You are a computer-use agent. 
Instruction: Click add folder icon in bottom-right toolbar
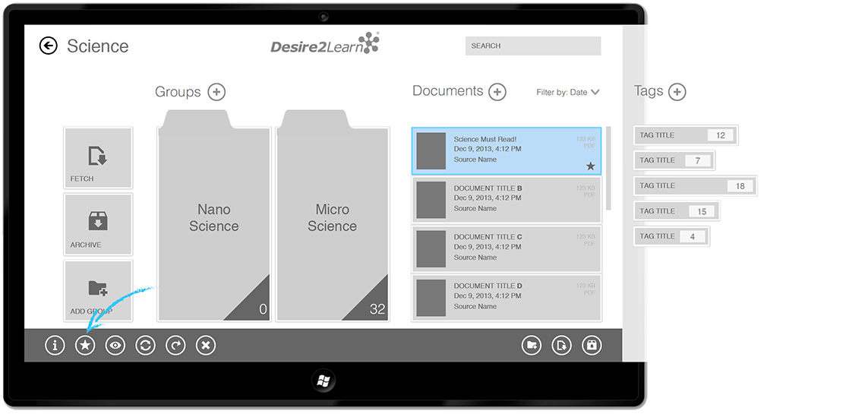[x=532, y=346]
